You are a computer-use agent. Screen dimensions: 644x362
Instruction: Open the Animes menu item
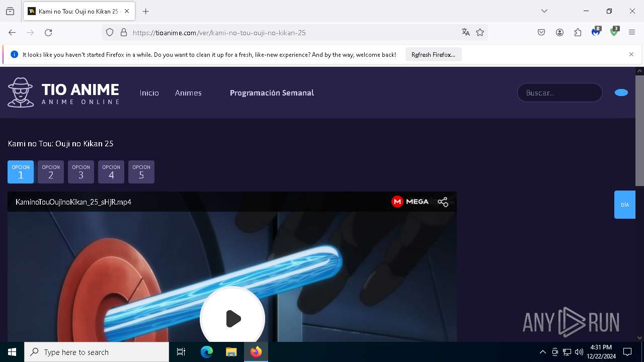click(x=188, y=93)
